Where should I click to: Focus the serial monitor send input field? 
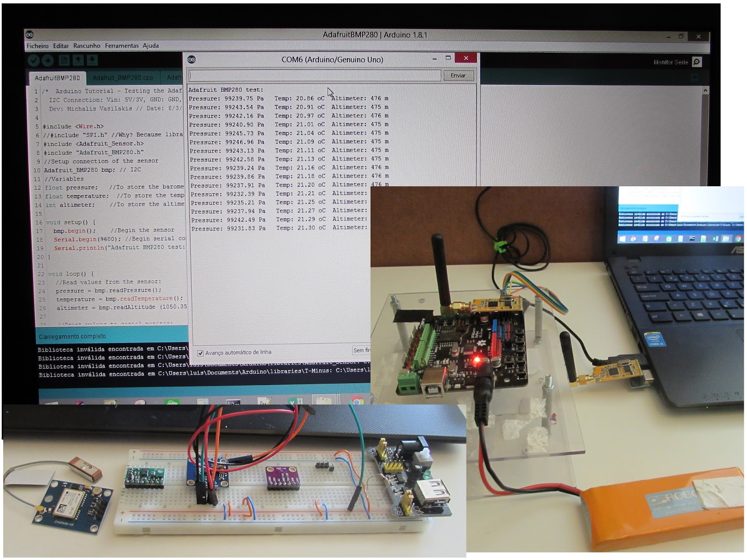315,76
